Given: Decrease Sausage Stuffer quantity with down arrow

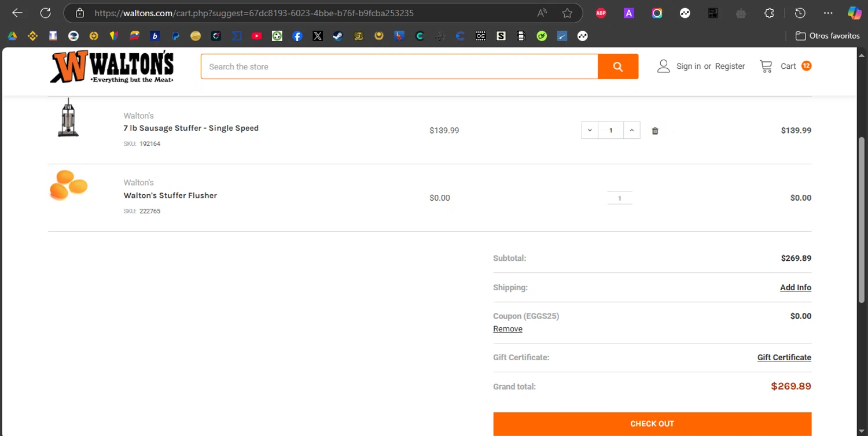Looking at the screenshot, I should coord(590,130).
